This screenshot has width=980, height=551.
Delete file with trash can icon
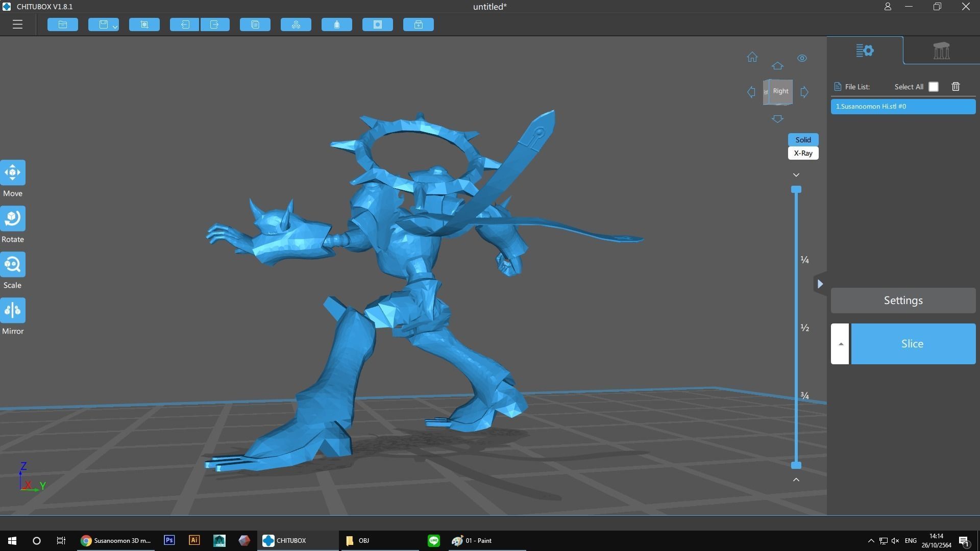pyautogui.click(x=956, y=87)
